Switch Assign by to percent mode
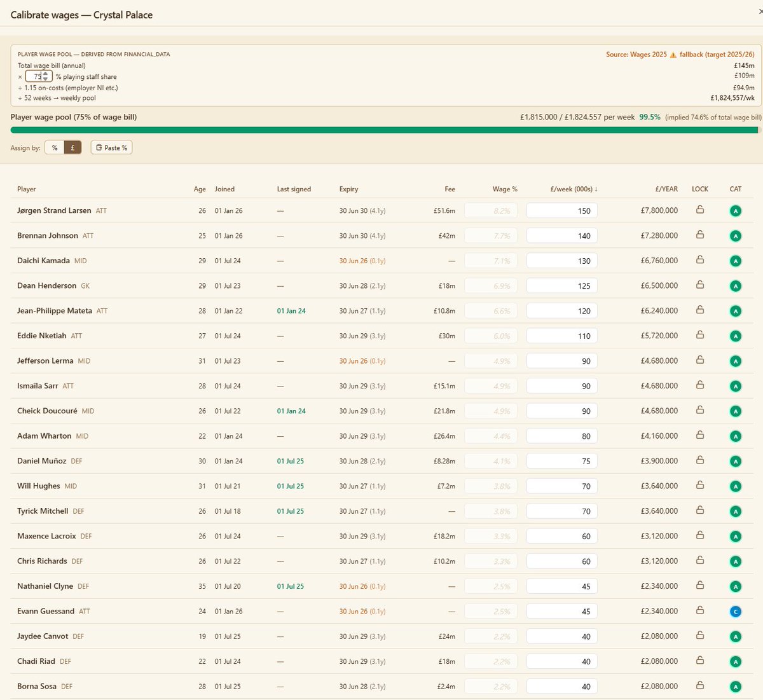Viewport: 763px width, 700px height. 55,148
